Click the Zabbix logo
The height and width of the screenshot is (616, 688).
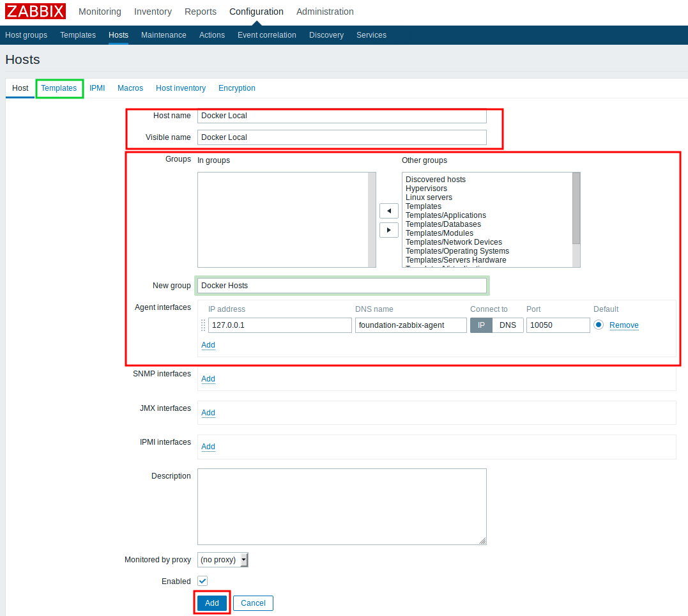(x=36, y=12)
